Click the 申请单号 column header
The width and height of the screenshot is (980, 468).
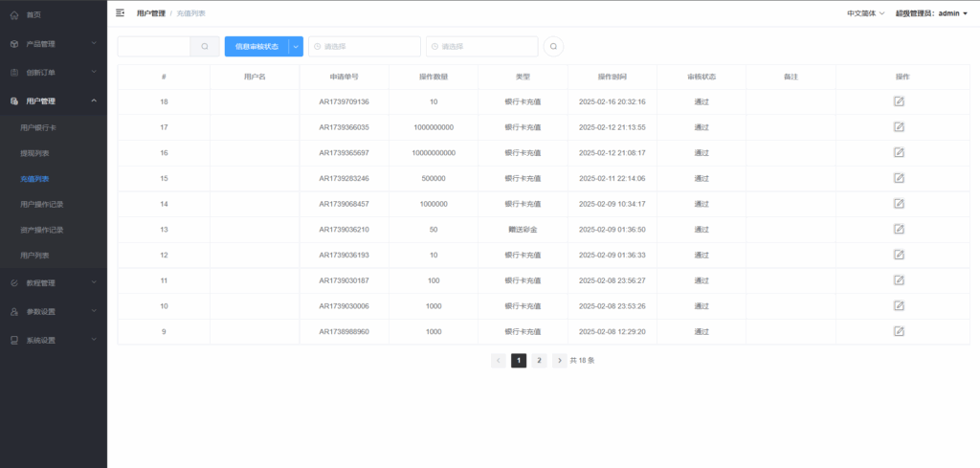[344, 77]
